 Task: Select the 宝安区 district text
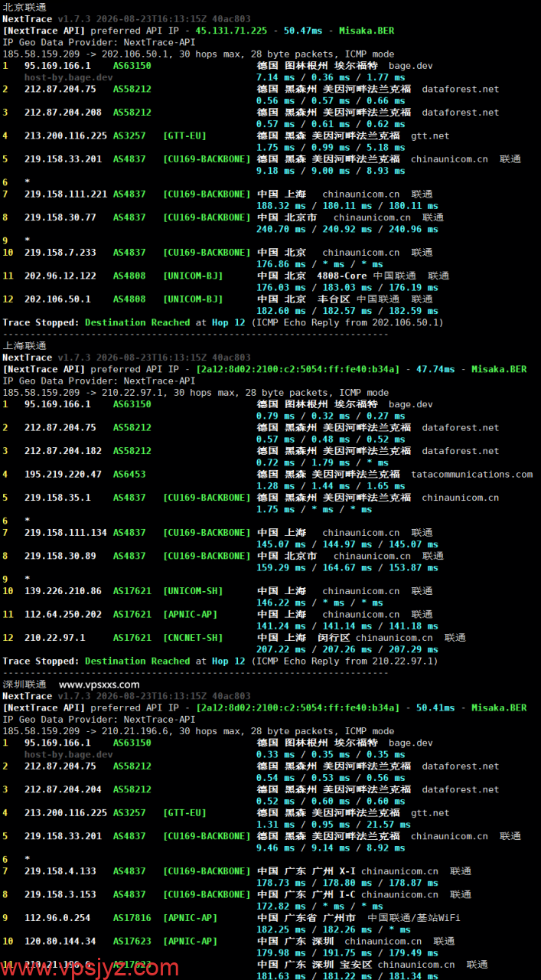[x=357, y=965]
